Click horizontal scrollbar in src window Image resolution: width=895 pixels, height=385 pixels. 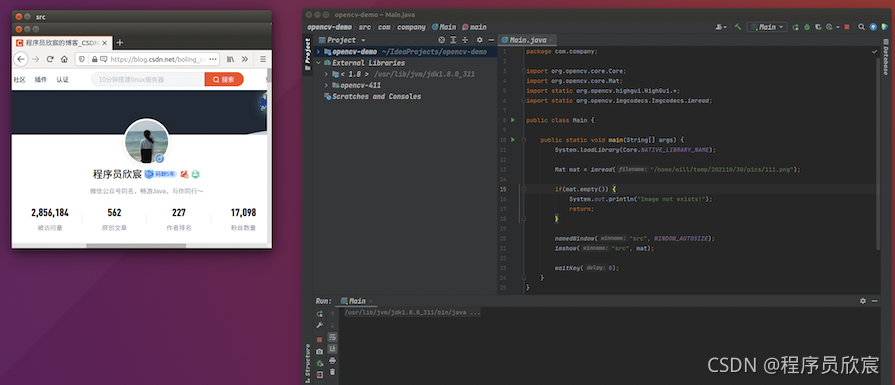tap(136, 246)
